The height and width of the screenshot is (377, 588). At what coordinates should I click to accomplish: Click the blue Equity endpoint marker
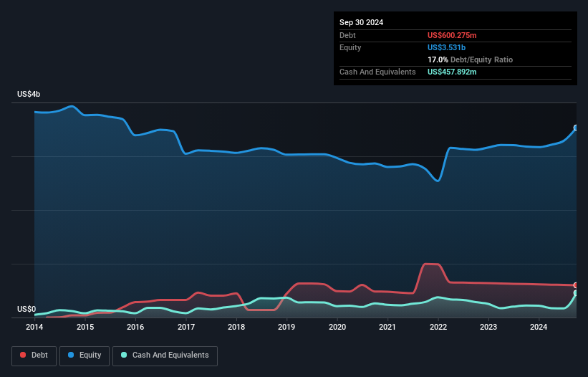point(576,128)
